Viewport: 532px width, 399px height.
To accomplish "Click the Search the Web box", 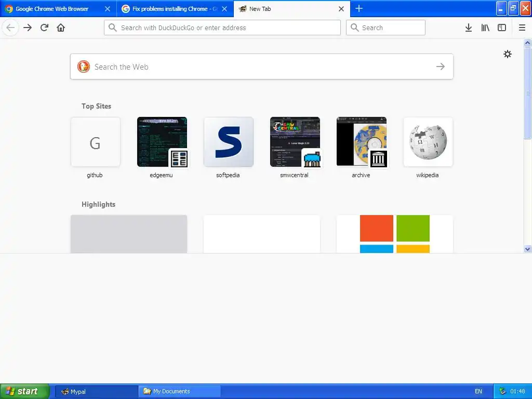I will click(262, 66).
